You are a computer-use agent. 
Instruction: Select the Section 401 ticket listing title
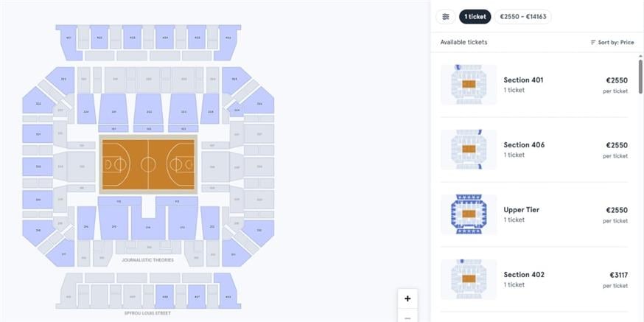pyautogui.click(x=523, y=80)
